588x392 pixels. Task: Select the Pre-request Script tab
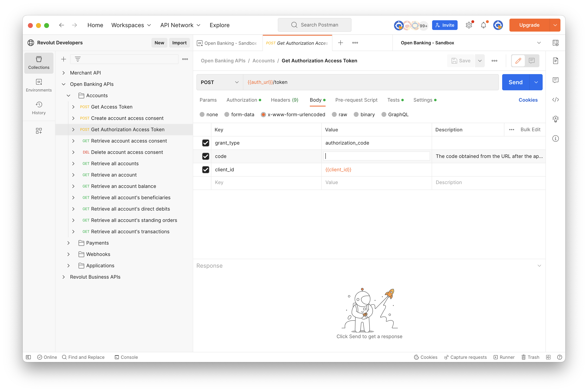pyautogui.click(x=356, y=100)
